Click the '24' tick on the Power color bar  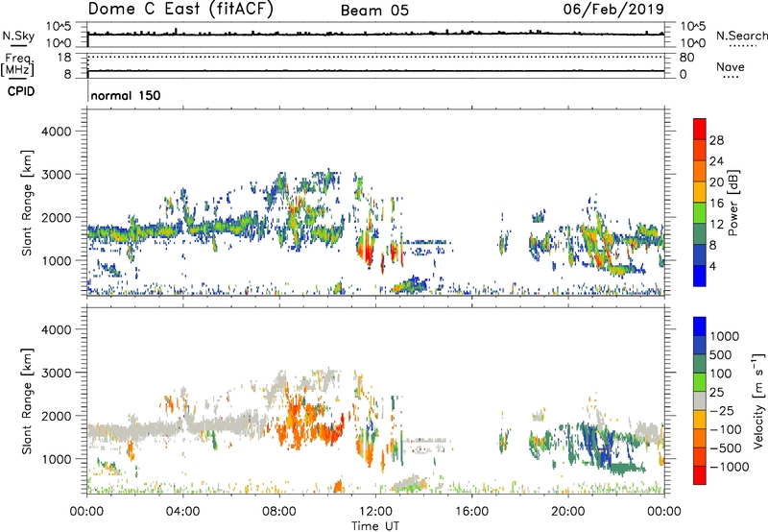click(x=716, y=161)
